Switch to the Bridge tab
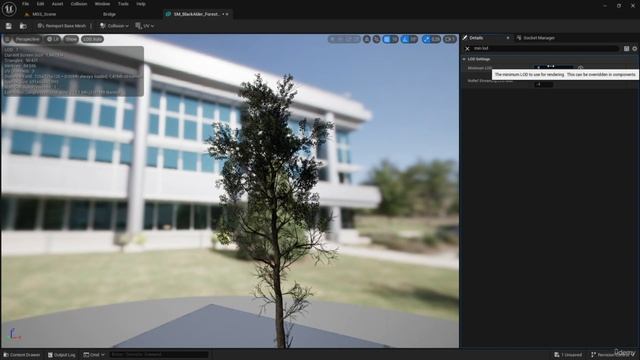The image size is (640, 360). [x=109, y=14]
